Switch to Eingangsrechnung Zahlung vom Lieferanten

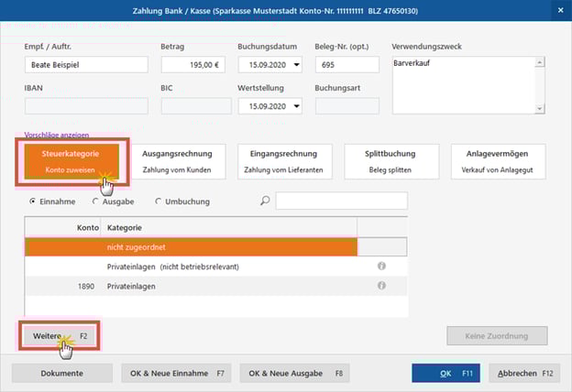click(x=283, y=161)
